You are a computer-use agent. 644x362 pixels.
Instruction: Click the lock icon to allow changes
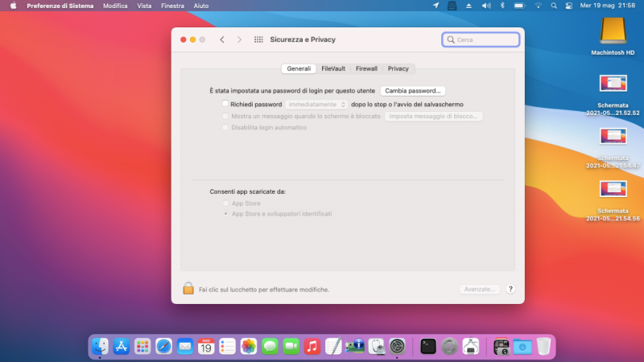pyautogui.click(x=188, y=288)
